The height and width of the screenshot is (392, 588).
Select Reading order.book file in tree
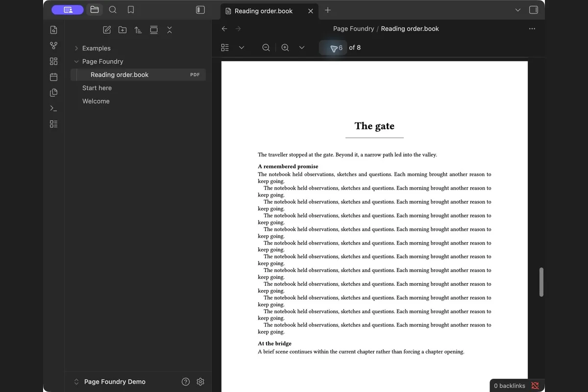(x=138, y=74)
